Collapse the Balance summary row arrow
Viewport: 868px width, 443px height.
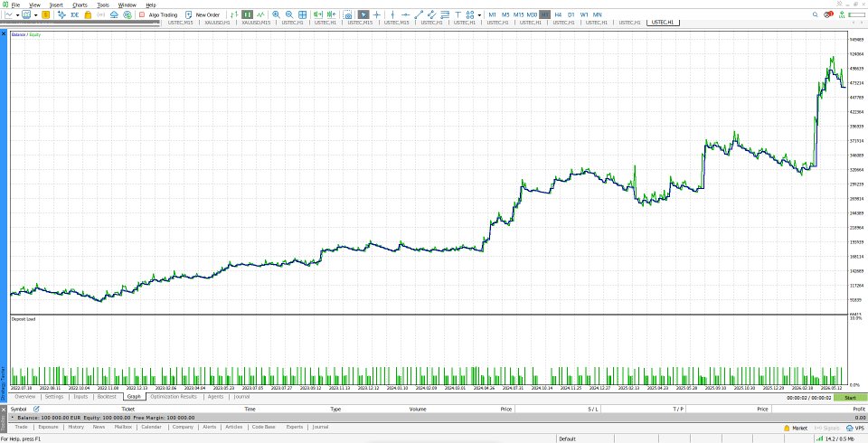(13, 418)
